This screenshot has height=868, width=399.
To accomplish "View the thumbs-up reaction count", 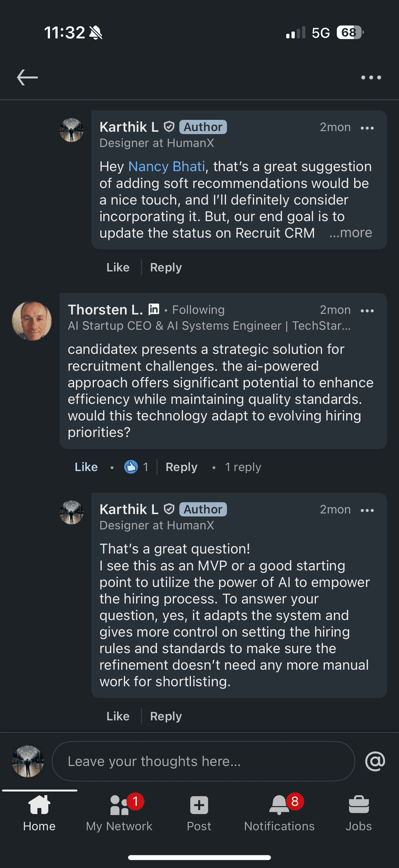I will click(x=136, y=467).
